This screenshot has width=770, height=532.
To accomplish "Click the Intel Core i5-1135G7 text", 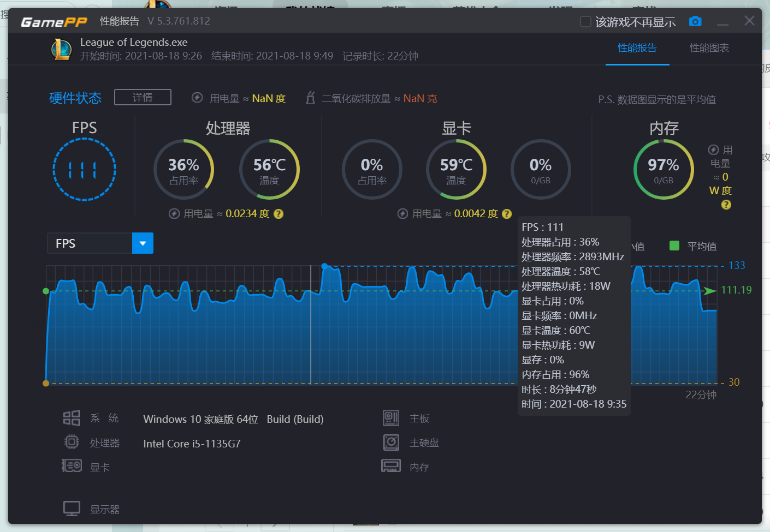I will point(192,444).
